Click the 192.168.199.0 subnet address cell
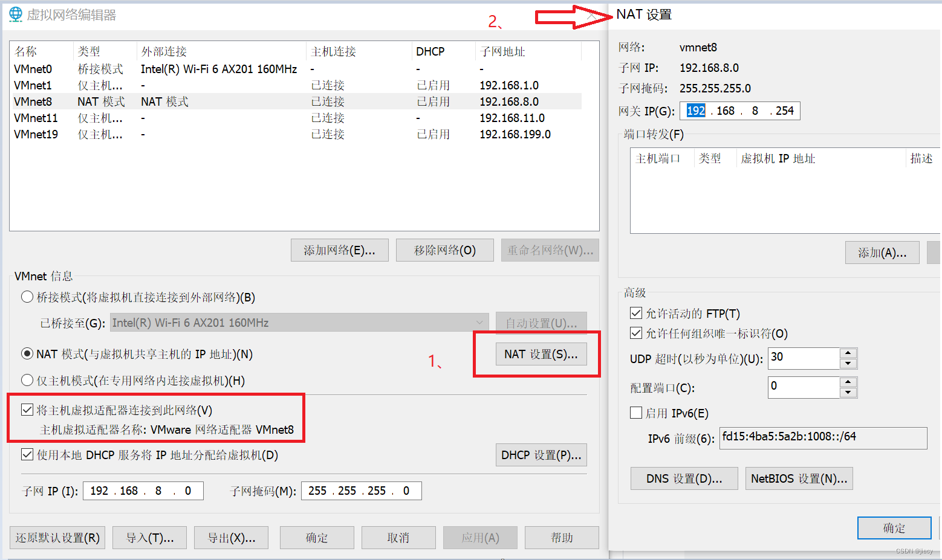The width and height of the screenshot is (942, 560). pos(515,134)
